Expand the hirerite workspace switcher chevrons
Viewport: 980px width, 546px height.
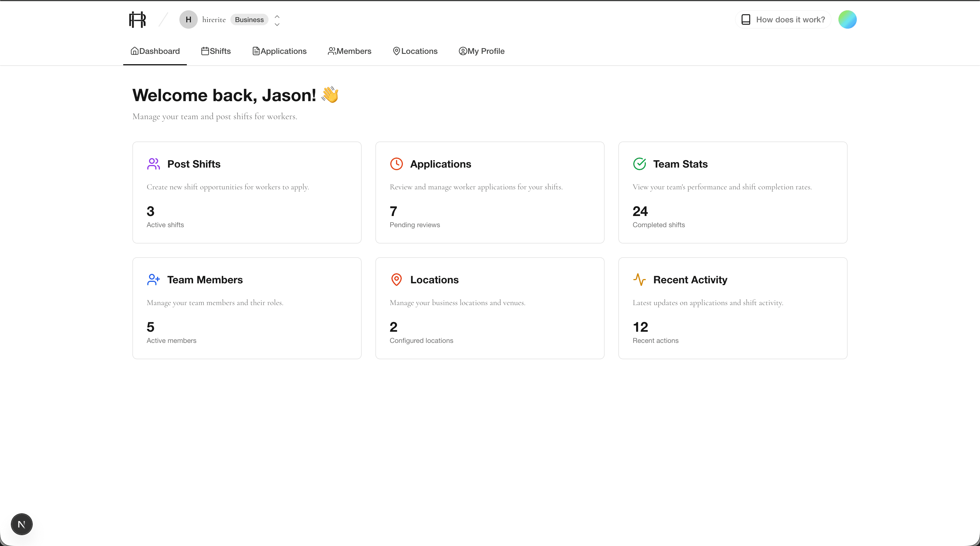coord(277,20)
